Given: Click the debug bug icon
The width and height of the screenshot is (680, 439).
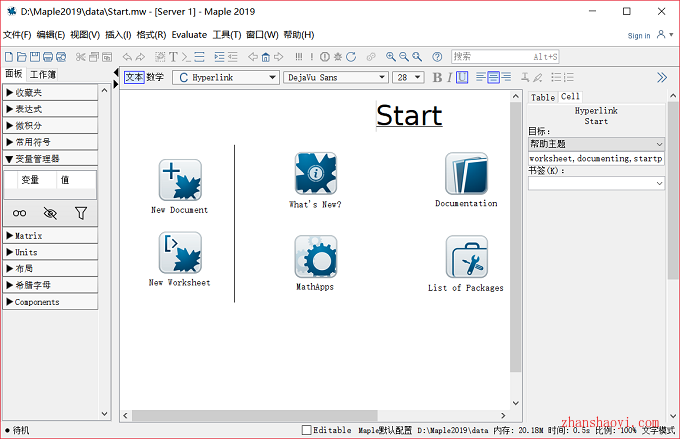Looking at the screenshot, I should (x=338, y=57).
